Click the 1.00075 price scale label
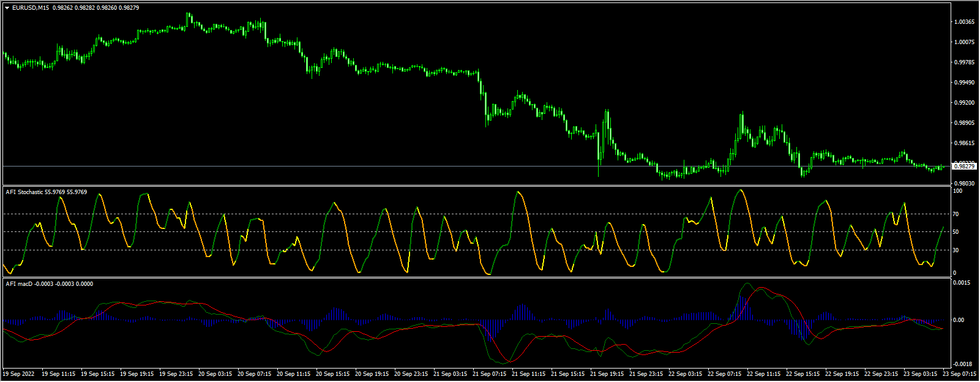This screenshot has width=980, height=382. (965, 42)
